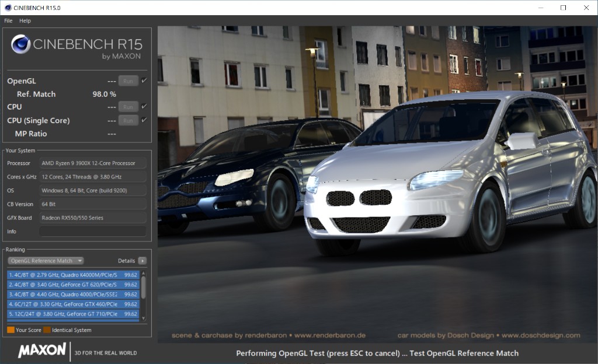Viewport: 598px width, 364px height.
Task: Maximize the Cinebench window
Action: [563, 8]
